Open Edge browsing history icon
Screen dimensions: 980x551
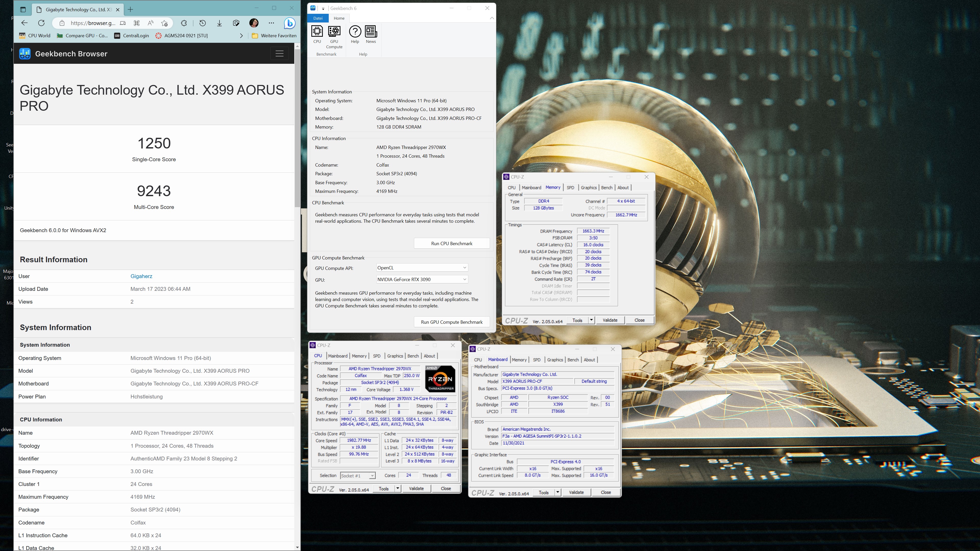point(202,23)
